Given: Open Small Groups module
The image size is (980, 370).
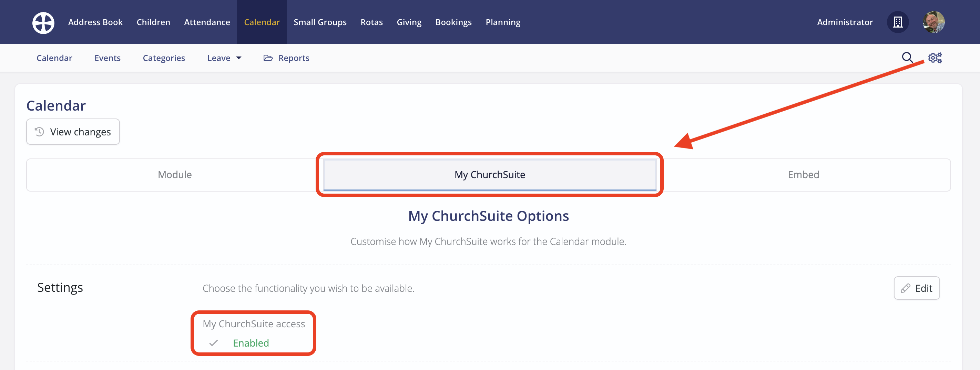Looking at the screenshot, I should pos(320,22).
